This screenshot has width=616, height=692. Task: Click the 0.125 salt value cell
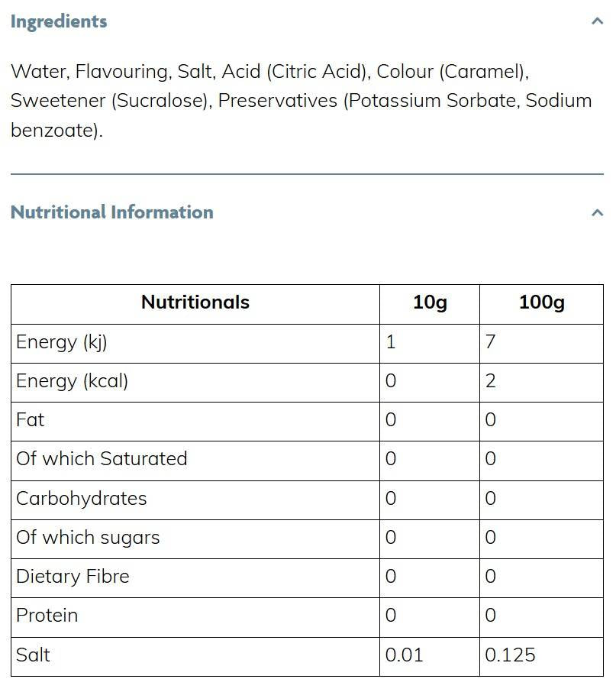click(511, 655)
